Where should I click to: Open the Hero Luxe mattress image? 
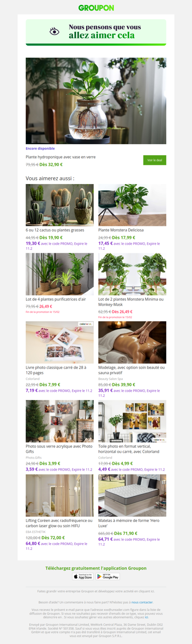point(132,495)
